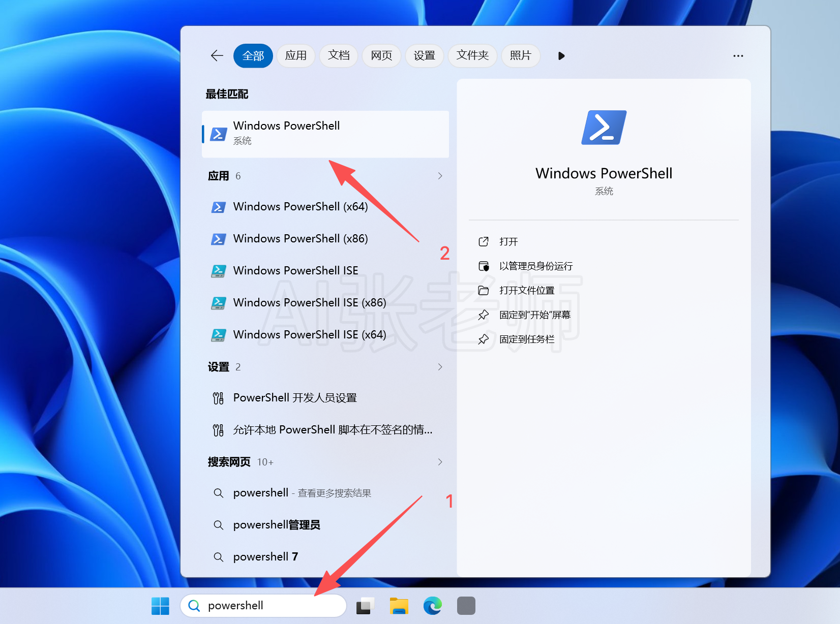840x624 pixels.
Task: Select the 全部 filter tab
Action: [253, 56]
